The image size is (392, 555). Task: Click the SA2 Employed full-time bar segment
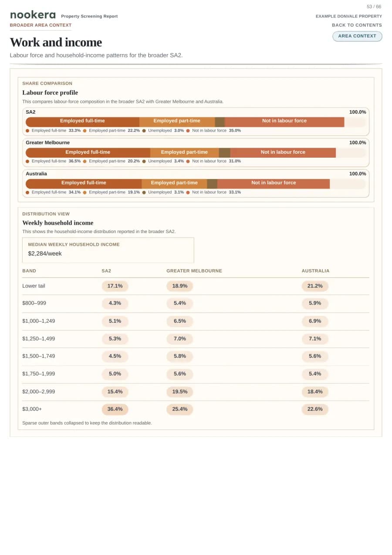82,122
